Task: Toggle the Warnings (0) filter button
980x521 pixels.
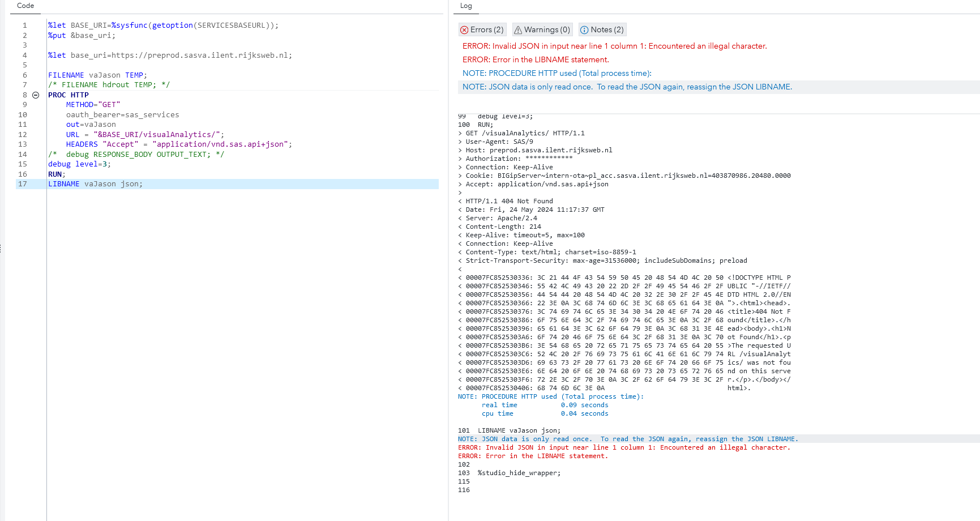Action: click(542, 29)
